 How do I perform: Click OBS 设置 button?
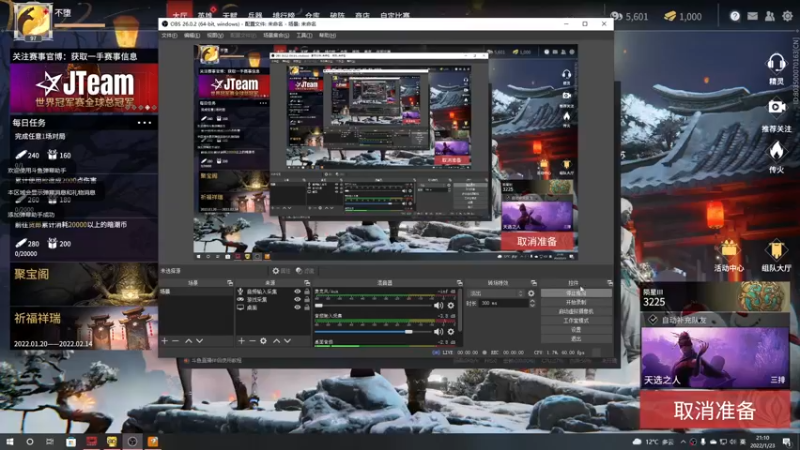point(576,330)
